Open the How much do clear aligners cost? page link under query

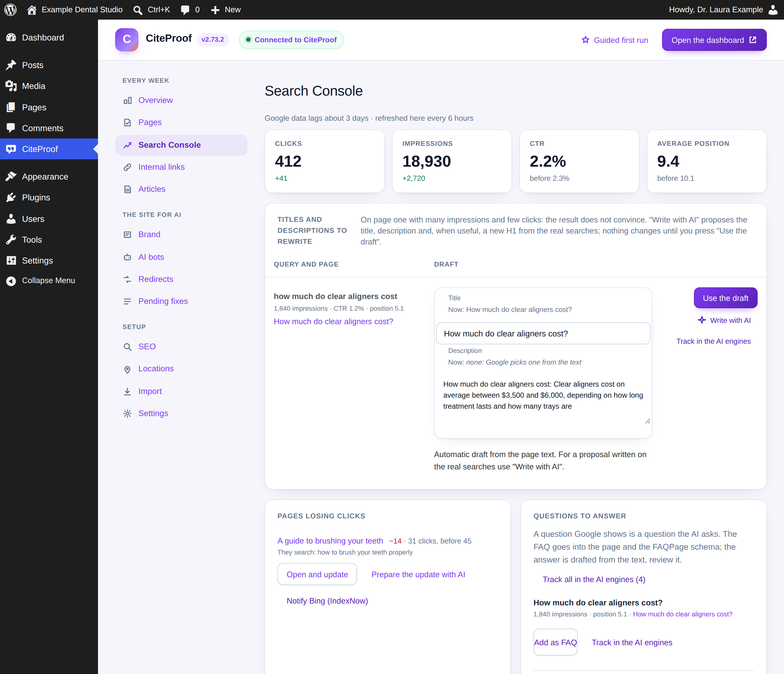(333, 321)
